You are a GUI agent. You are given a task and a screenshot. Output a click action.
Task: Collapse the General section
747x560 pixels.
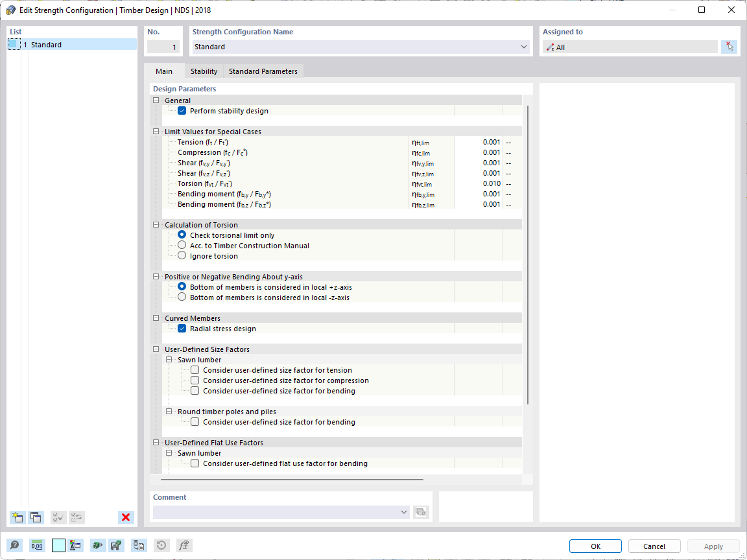click(156, 100)
